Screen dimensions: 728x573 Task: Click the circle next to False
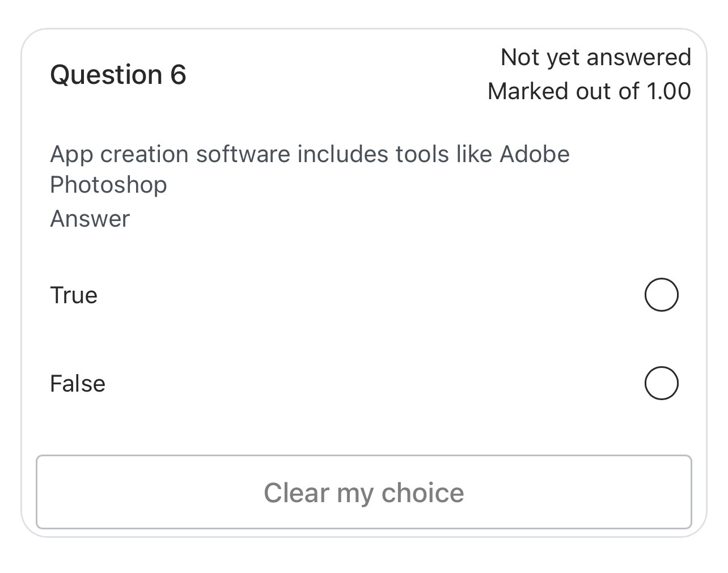click(x=661, y=383)
